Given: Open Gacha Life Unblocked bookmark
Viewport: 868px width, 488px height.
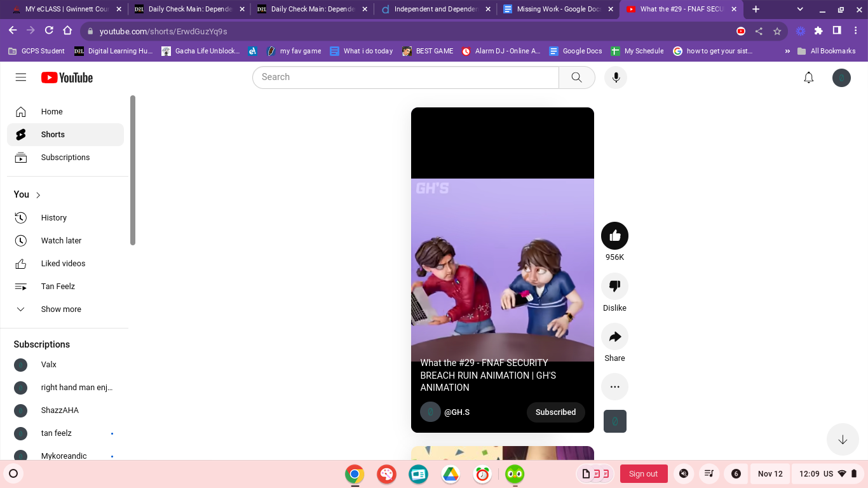Looking at the screenshot, I should 201,51.
